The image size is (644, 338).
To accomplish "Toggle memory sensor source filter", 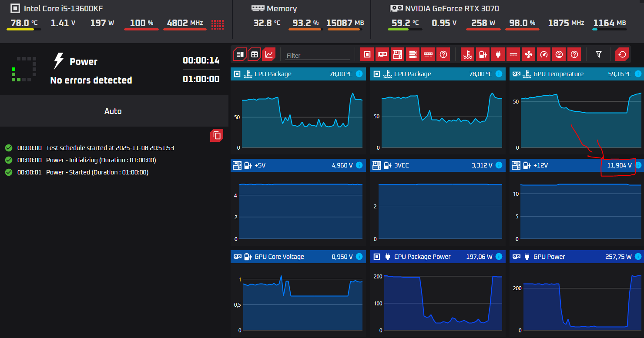I will pos(428,54).
